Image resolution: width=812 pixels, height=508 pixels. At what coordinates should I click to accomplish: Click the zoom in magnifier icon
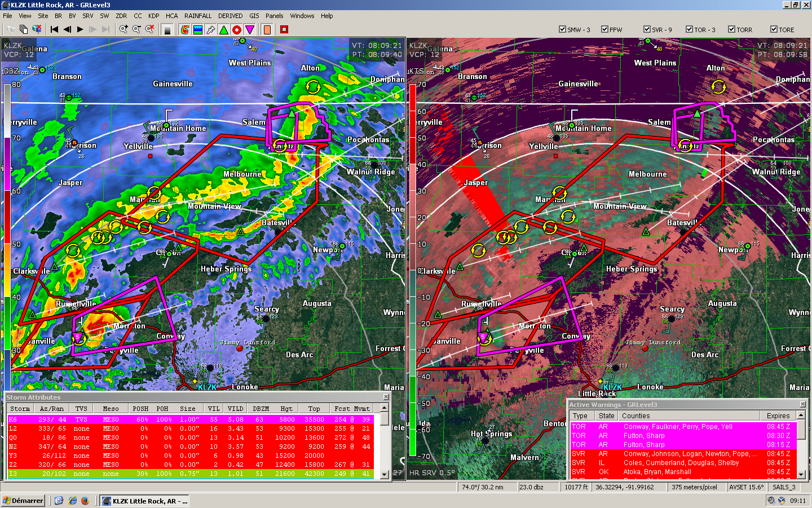click(x=123, y=29)
